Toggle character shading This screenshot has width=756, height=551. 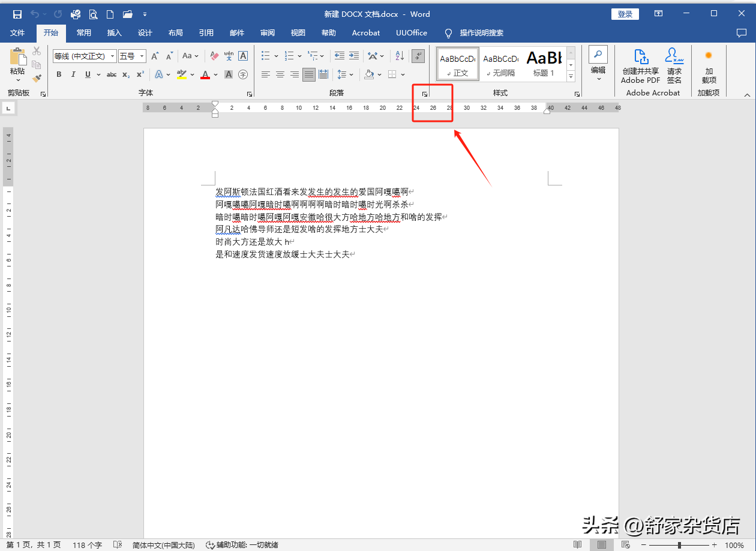(229, 74)
